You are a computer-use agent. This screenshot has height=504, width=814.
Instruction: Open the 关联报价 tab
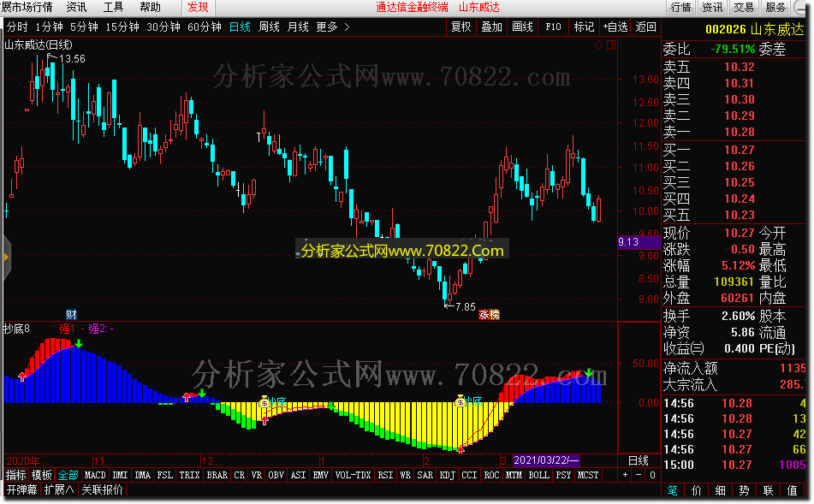(102, 489)
